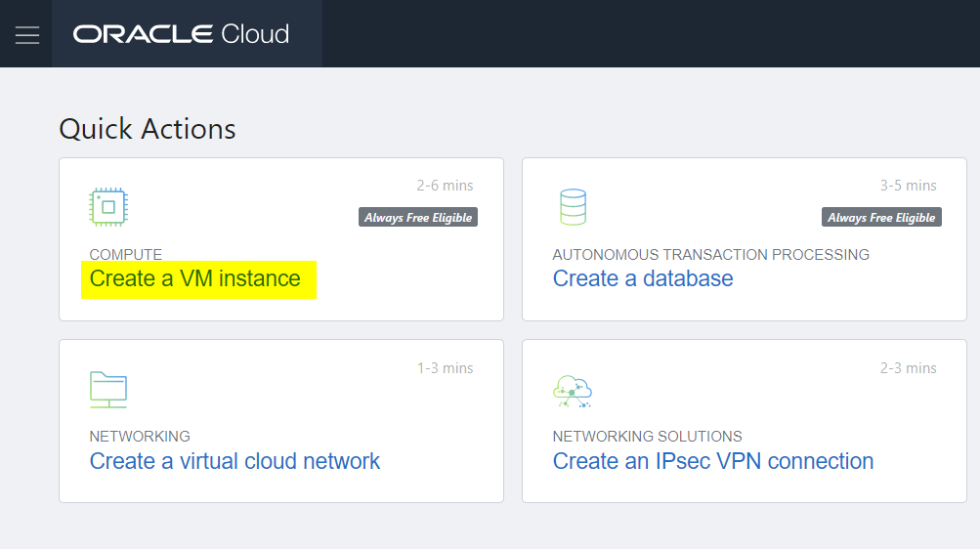This screenshot has width=980, height=549.
Task: Click the Quick Actions heading
Action: click(x=148, y=129)
